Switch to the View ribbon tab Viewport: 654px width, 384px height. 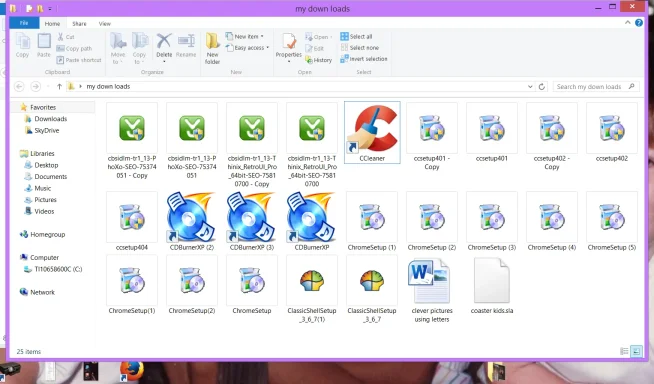click(105, 24)
